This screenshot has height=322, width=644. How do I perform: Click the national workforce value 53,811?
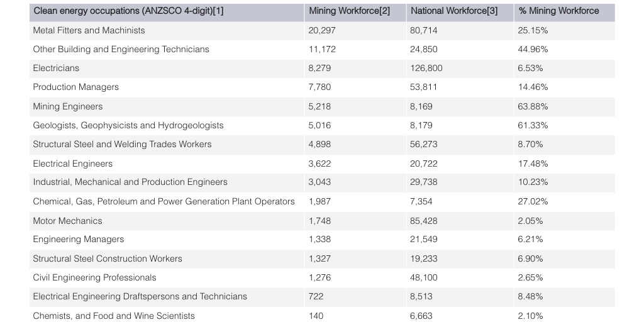click(x=423, y=87)
